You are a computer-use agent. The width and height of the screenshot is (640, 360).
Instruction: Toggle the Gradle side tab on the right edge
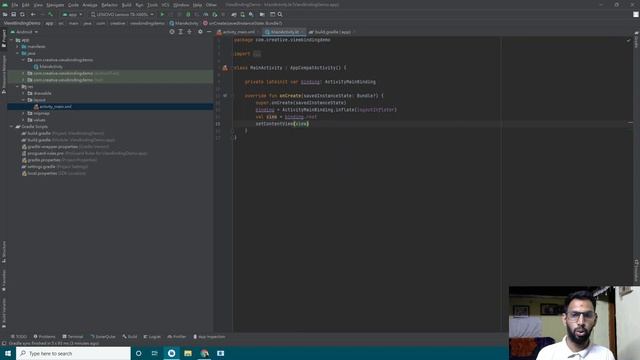click(x=636, y=39)
